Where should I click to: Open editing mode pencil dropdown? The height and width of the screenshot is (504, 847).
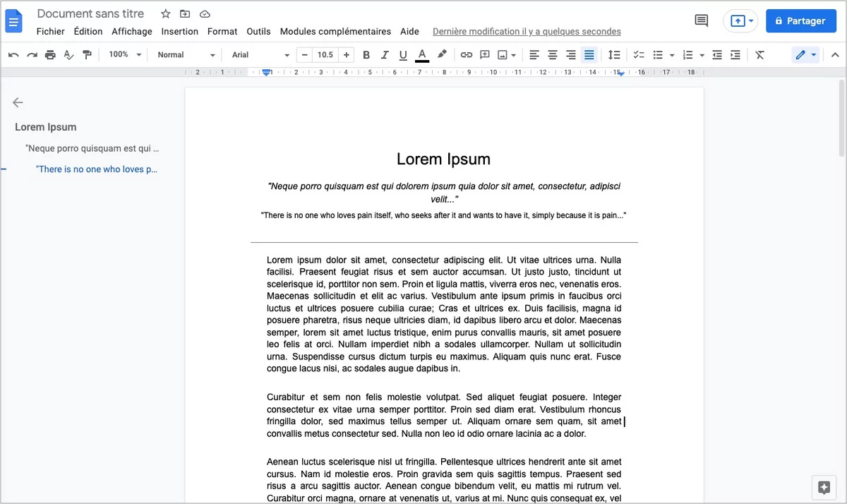click(x=805, y=54)
